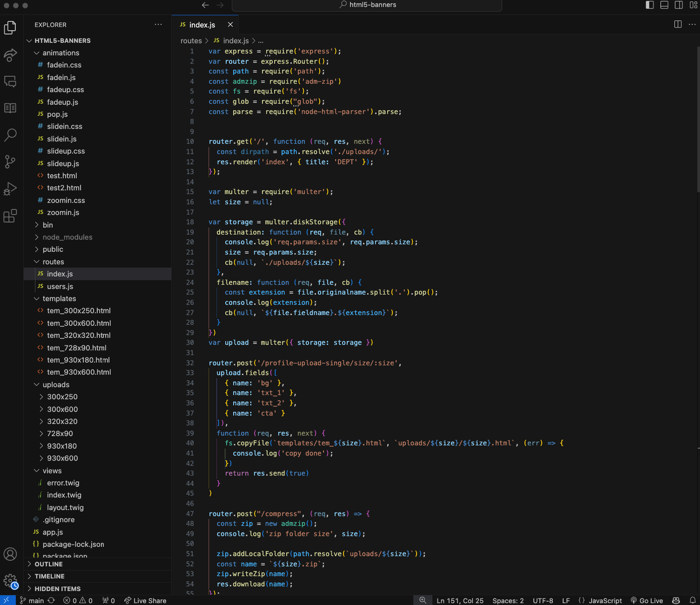The image size is (700, 605).
Task: Change language mode via JavaScript label
Action: pyautogui.click(x=605, y=600)
